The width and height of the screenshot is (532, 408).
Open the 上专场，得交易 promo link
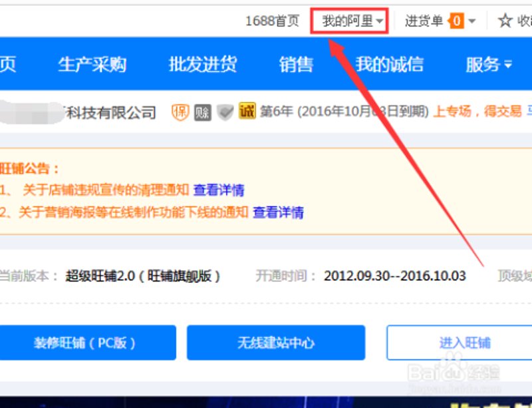pos(477,111)
